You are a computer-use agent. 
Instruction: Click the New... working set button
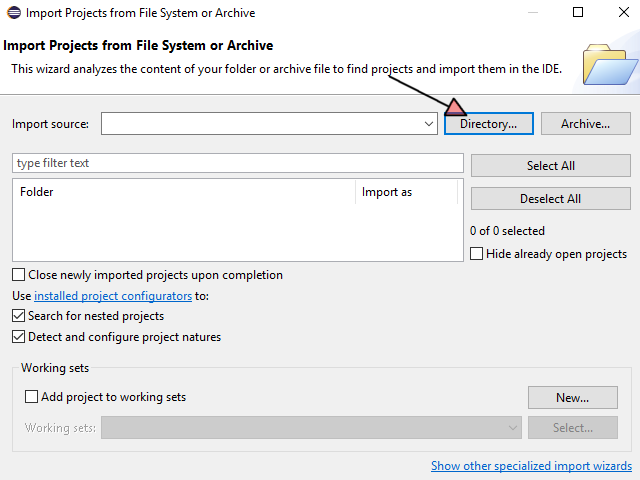[572, 397]
